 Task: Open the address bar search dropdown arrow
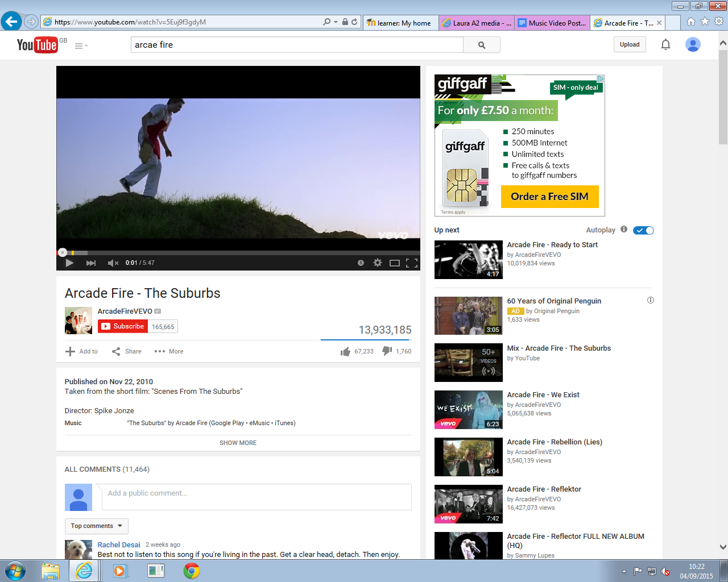tap(336, 22)
